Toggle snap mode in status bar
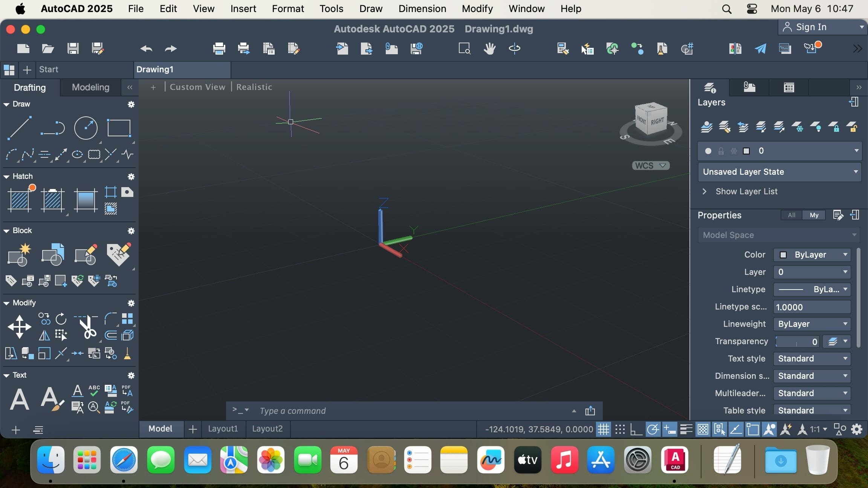The height and width of the screenshot is (488, 868). (620, 429)
